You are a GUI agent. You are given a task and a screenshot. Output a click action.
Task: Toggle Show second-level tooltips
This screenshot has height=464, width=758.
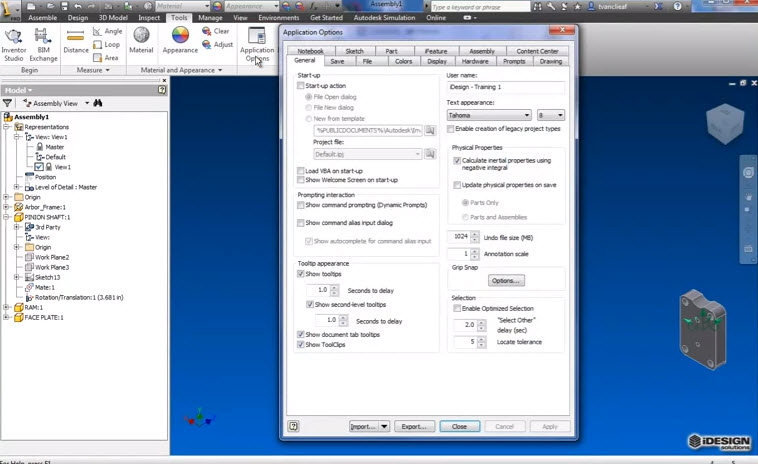pyautogui.click(x=310, y=304)
